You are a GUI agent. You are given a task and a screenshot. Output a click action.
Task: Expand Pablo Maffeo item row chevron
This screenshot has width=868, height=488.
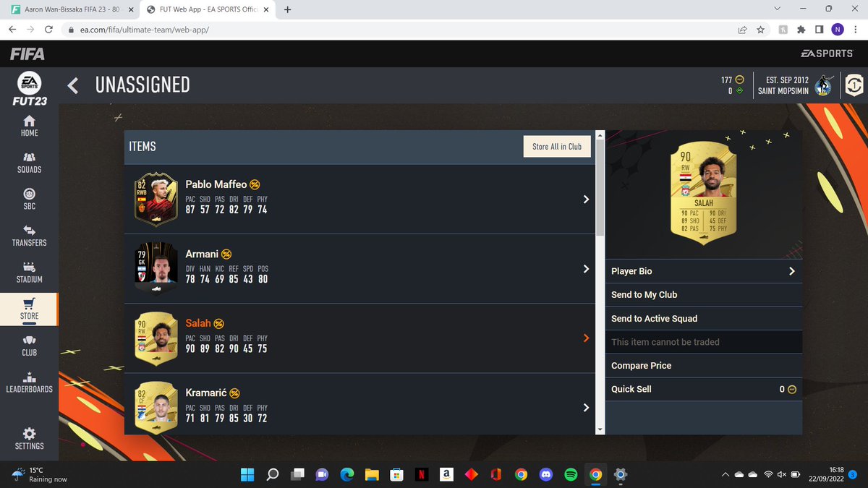coord(586,199)
